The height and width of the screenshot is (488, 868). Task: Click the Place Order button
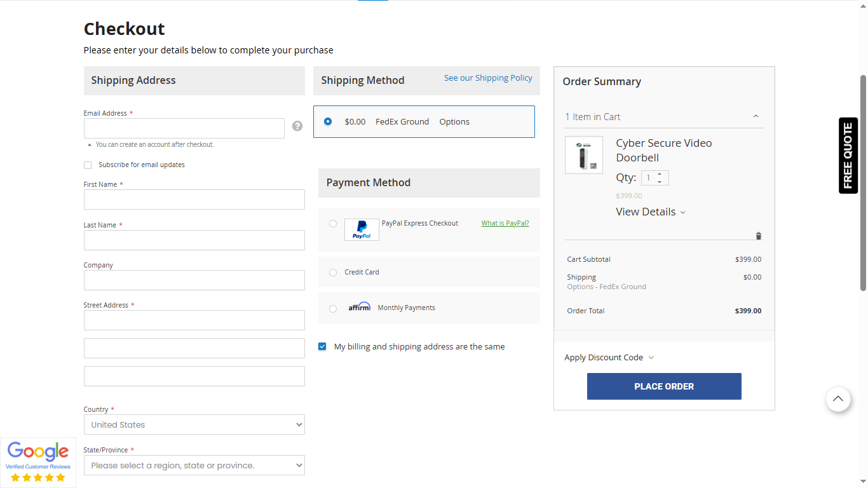click(664, 386)
